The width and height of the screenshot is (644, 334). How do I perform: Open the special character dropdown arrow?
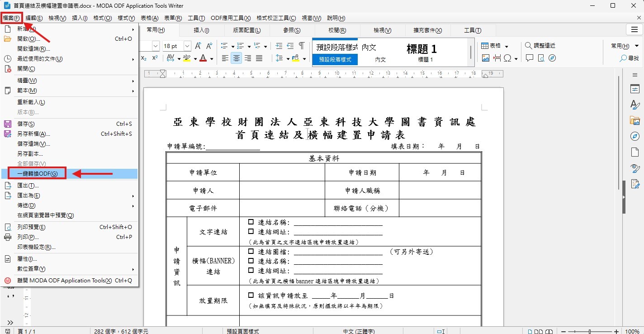click(x=516, y=59)
